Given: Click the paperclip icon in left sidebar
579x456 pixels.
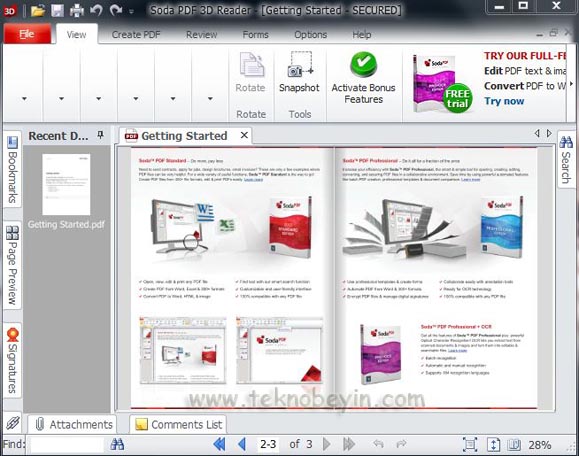Looking at the screenshot, I should pos(13,423).
